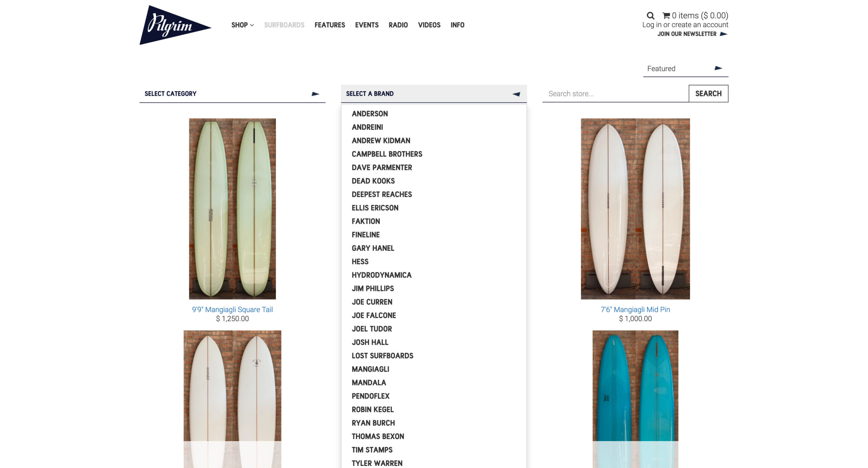Open 9'9" Mangiagli Square Tail link
The image size is (868, 468).
pos(232,310)
